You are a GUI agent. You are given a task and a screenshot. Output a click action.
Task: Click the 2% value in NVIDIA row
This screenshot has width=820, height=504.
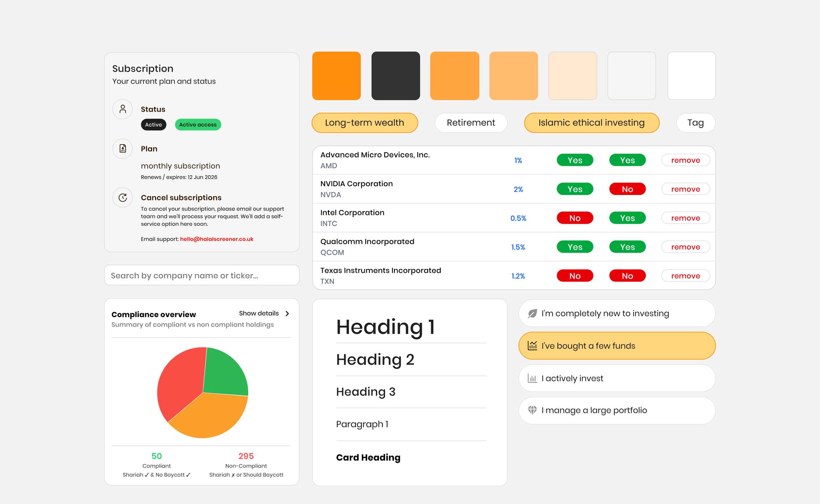point(518,189)
